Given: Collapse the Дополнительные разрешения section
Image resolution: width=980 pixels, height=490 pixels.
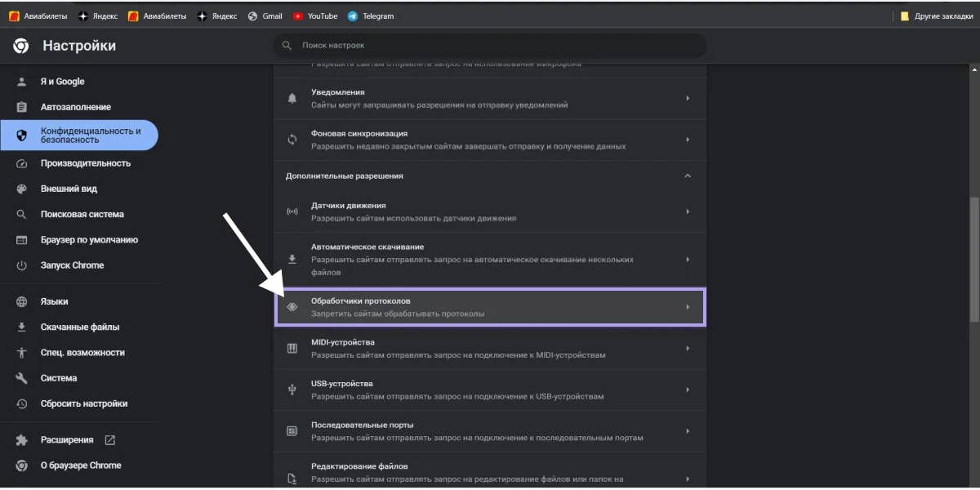Looking at the screenshot, I should coord(687,176).
